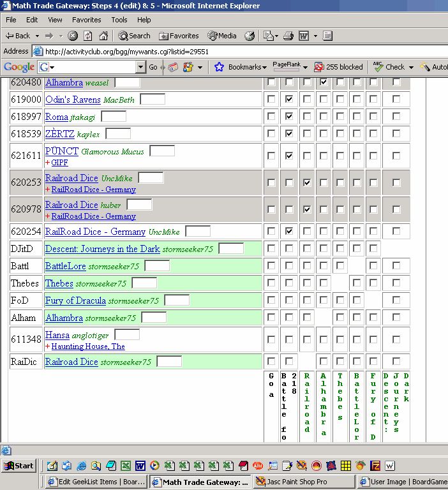This screenshot has width=448, height=490.
Task: Click the priority input field beside Thebes
Action: point(144,283)
